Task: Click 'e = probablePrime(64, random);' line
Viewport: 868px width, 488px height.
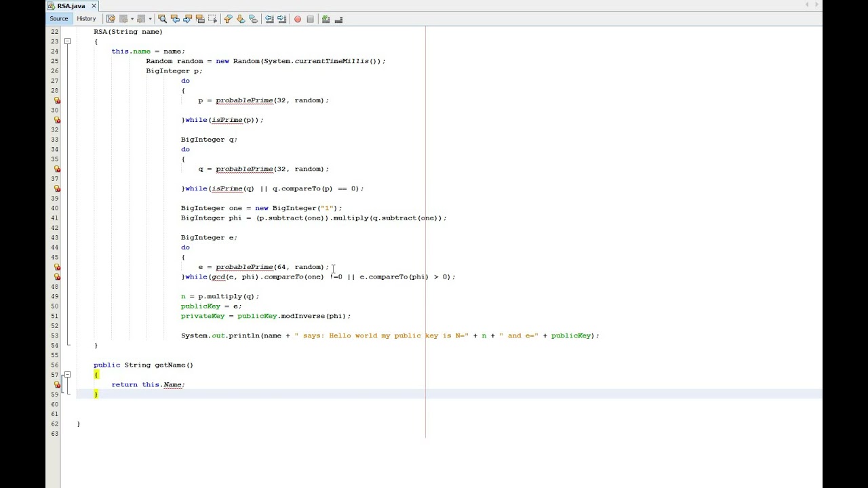Action: tap(264, 267)
